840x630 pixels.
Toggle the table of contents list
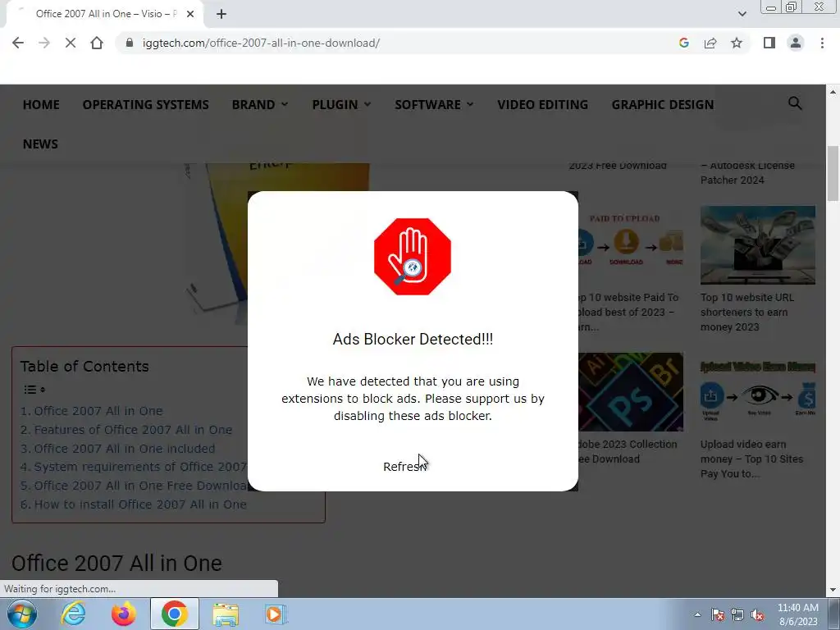point(34,390)
